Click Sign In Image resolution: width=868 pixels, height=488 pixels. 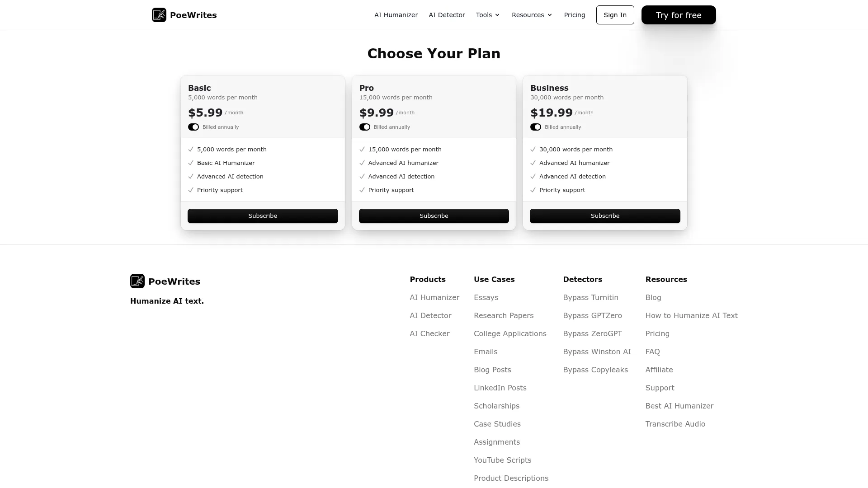tap(615, 15)
